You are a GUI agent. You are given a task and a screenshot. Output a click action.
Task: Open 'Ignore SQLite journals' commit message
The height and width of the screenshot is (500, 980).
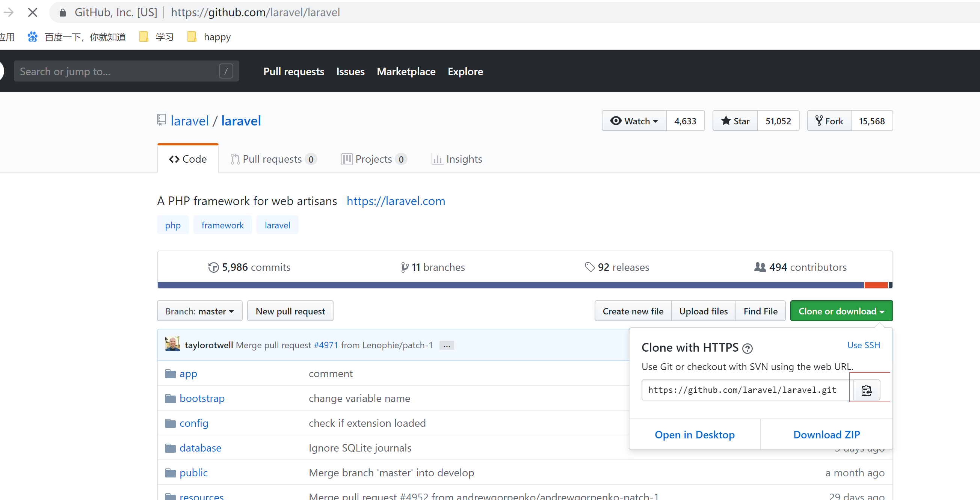[360, 448]
